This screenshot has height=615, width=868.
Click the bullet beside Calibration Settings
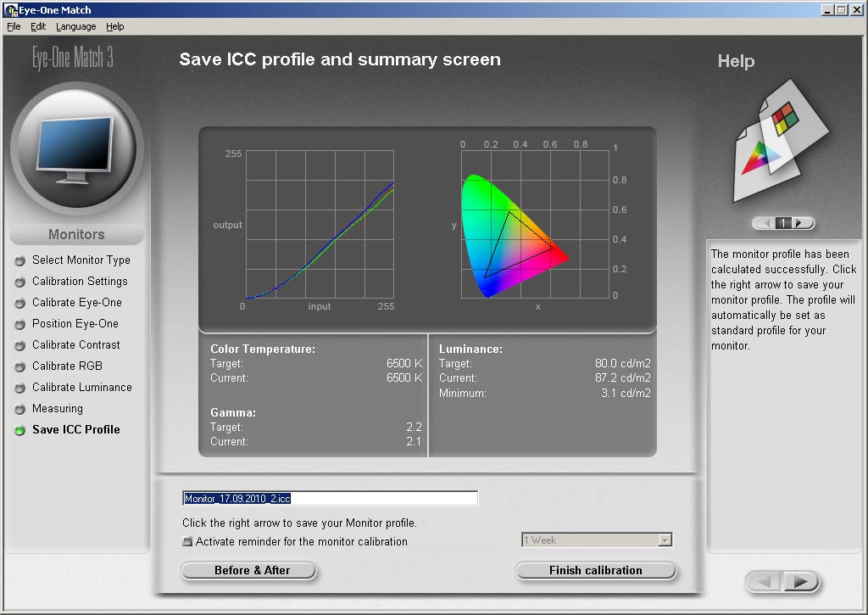pos(20,282)
